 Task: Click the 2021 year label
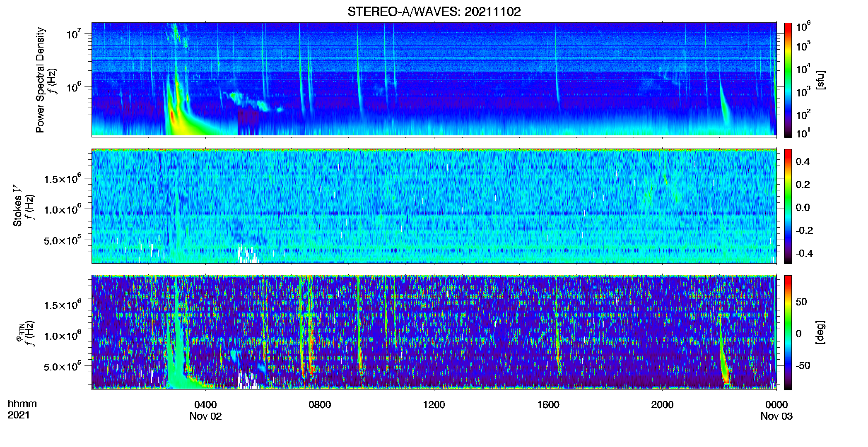coord(19,415)
